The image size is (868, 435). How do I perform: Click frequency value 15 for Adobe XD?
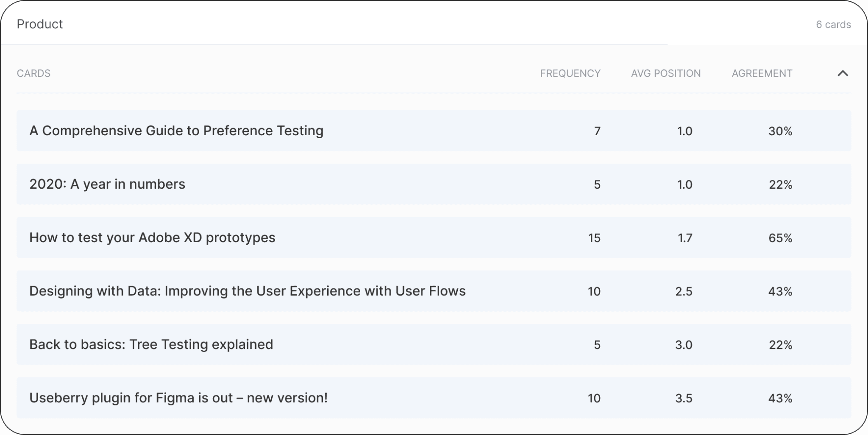(x=594, y=238)
